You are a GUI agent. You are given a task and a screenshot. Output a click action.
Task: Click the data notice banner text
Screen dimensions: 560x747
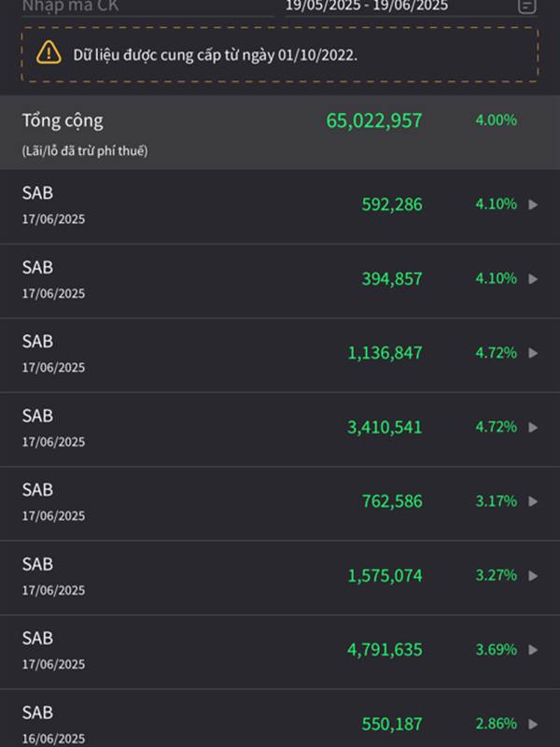(x=216, y=54)
